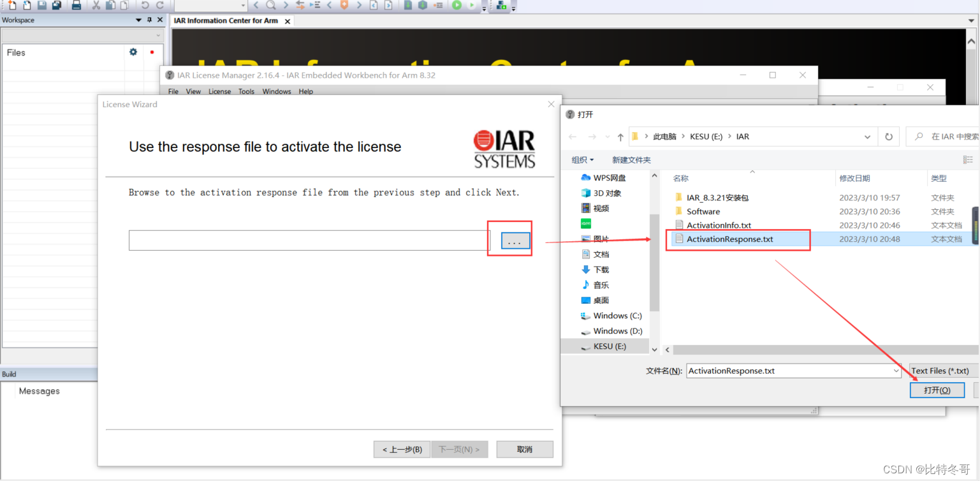This screenshot has width=980, height=481.
Task: Open the Workspace panel dropdown arrow
Action: [139, 20]
